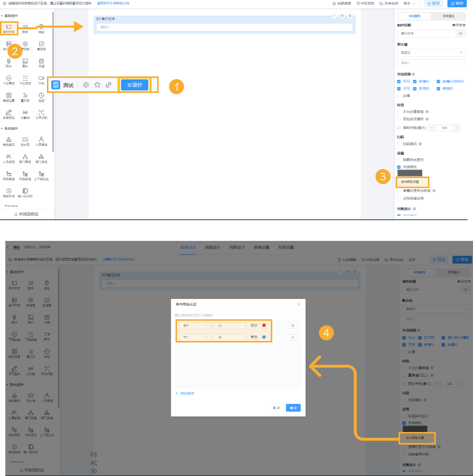Click the link icon beside 测试
This screenshot has width=473, height=476.
click(x=109, y=85)
